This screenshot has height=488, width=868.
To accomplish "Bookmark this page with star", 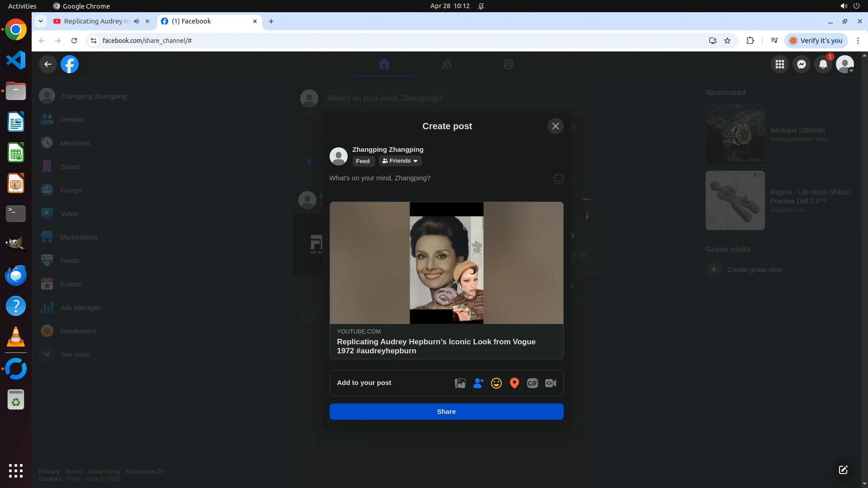I will (727, 41).
